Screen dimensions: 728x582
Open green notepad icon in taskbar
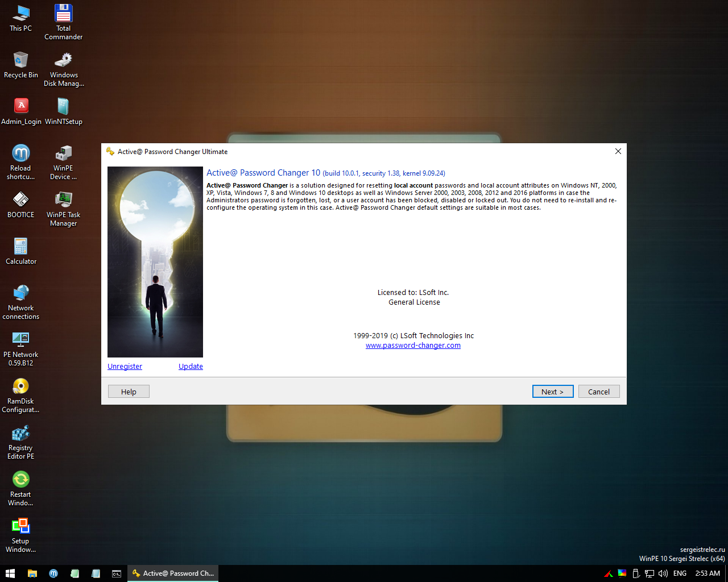(75, 573)
